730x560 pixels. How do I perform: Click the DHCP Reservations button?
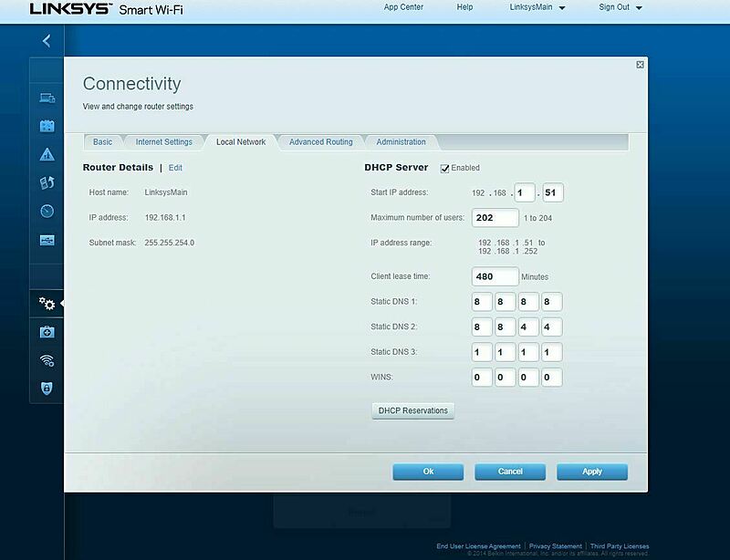(x=412, y=410)
